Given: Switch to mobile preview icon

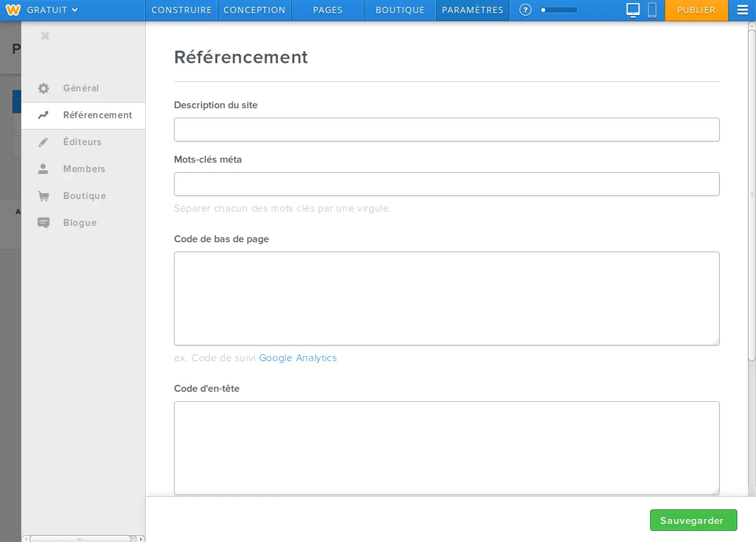Looking at the screenshot, I should (652, 10).
